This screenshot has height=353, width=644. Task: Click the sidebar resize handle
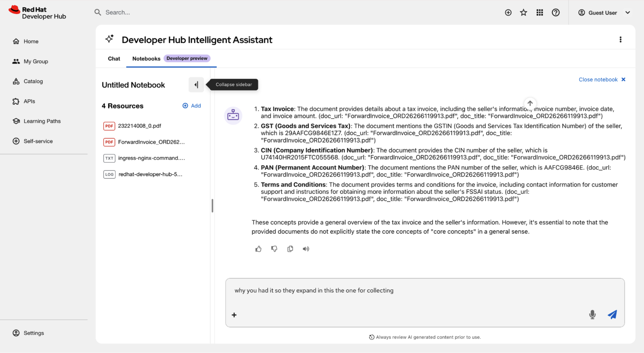coord(212,206)
